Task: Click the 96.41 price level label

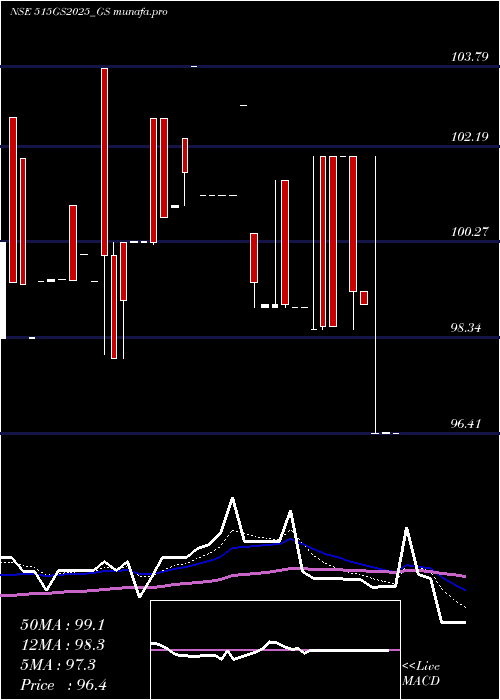Action: 466,424
